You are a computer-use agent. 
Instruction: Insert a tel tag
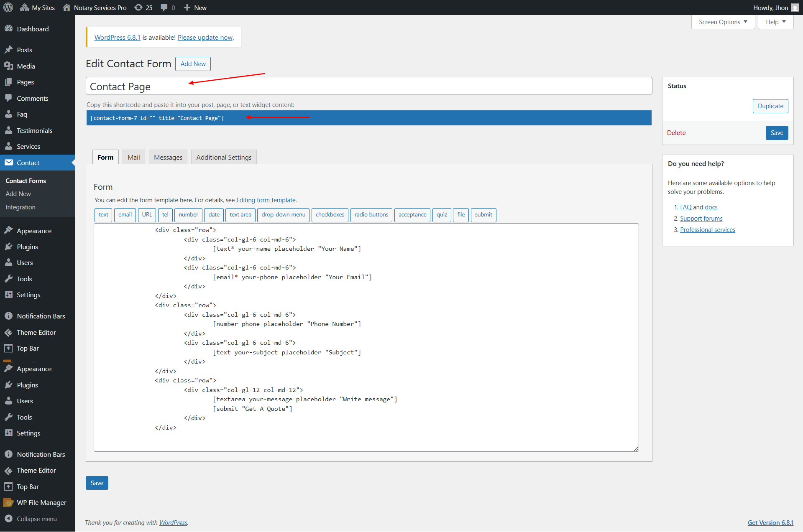pyautogui.click(x=165, y=215)
